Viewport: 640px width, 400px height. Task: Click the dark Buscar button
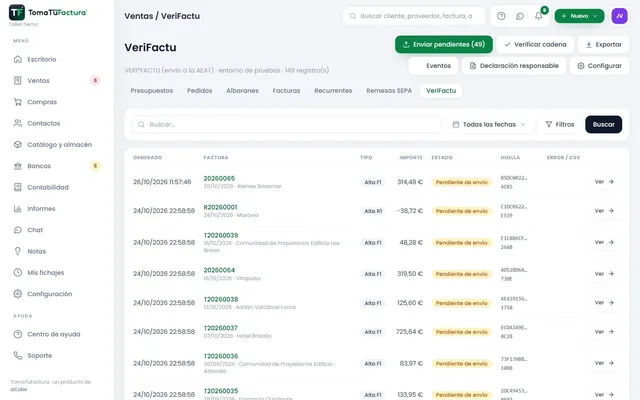(603, 124)
